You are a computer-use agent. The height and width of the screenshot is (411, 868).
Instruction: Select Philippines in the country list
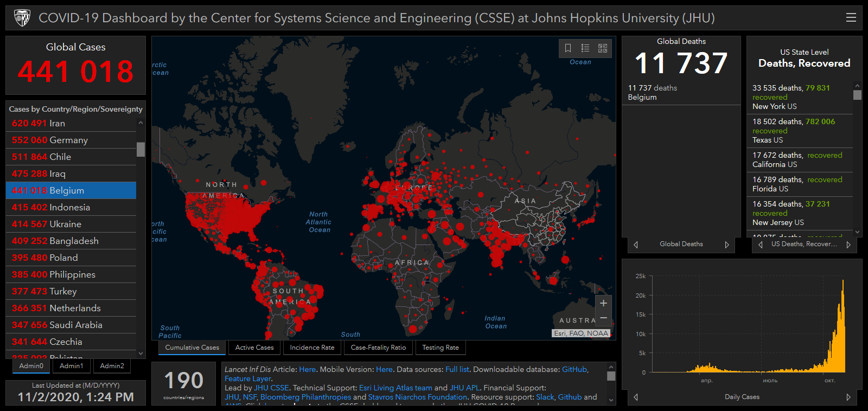71,274
